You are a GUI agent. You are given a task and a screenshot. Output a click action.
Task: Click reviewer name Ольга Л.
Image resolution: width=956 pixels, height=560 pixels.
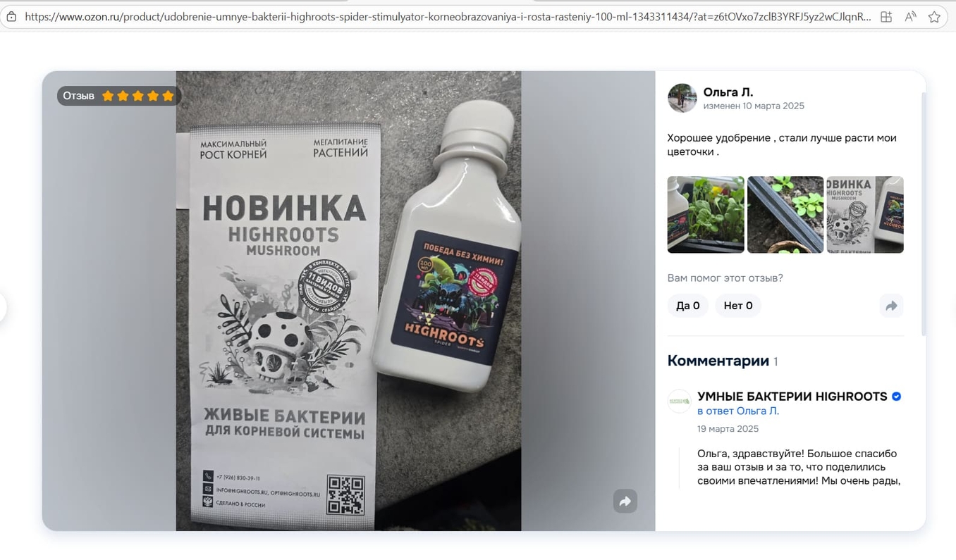(728, 92)
